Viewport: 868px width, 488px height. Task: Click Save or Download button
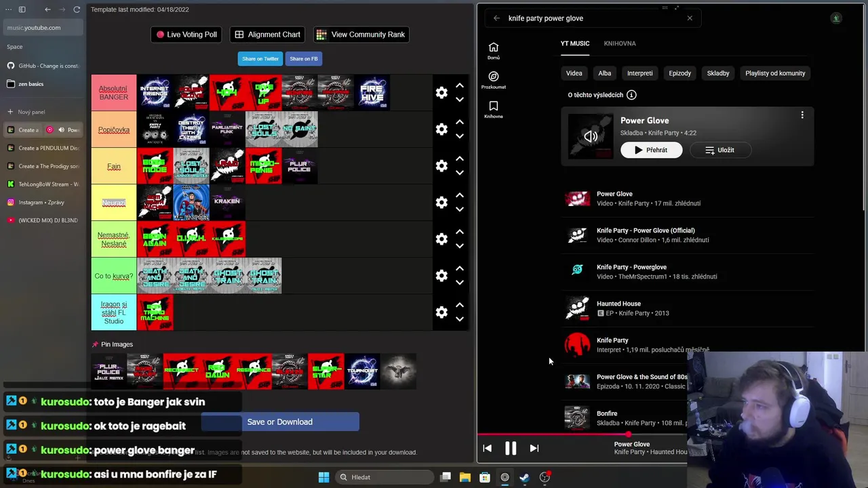coord(280,422)
